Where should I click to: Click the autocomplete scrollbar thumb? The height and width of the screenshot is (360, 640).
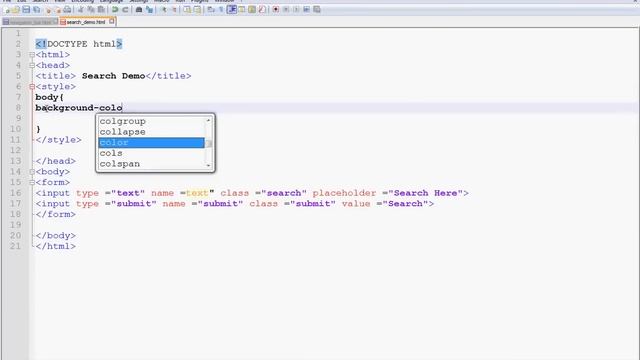(x=209, y=144)
